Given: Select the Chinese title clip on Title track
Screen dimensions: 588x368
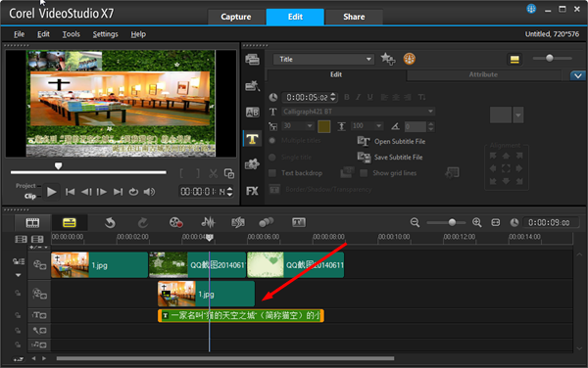Looking at the screenshot, I should pyautogui.click(x=241, y=315).
